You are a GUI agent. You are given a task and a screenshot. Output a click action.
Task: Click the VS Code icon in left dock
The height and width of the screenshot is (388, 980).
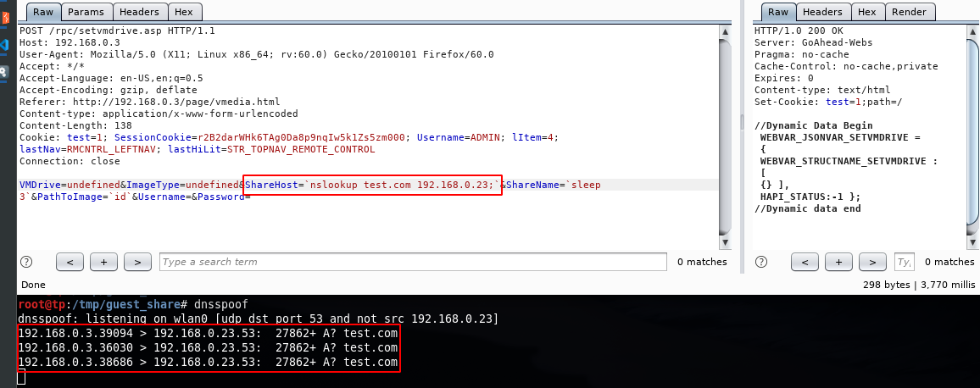(4, 45)
